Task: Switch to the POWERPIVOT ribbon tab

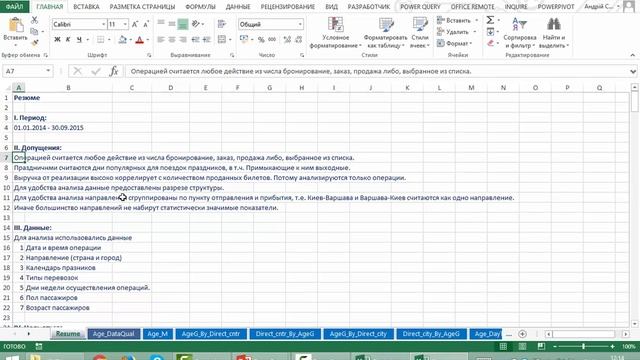Action: tap(556, 7)
